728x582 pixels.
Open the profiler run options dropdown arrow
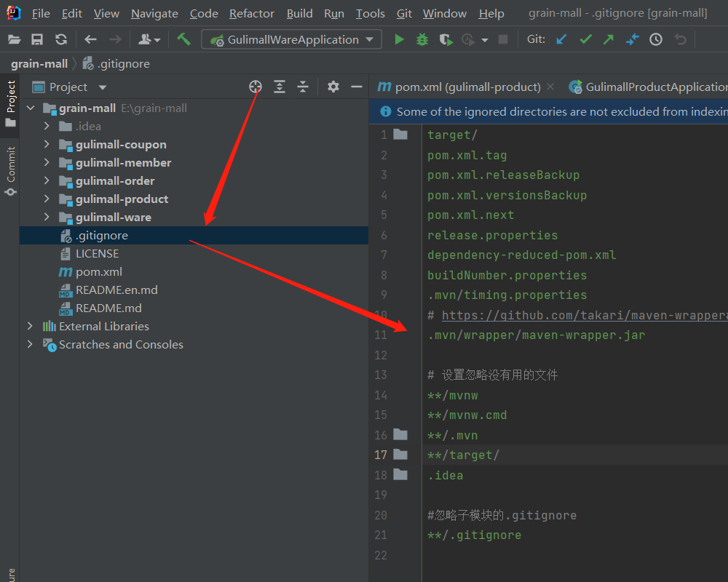485,41
